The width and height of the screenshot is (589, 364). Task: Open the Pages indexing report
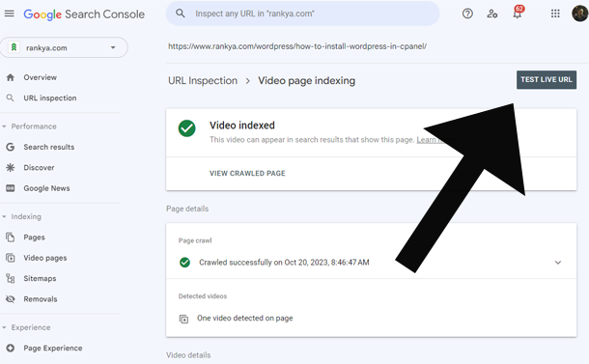34,237
